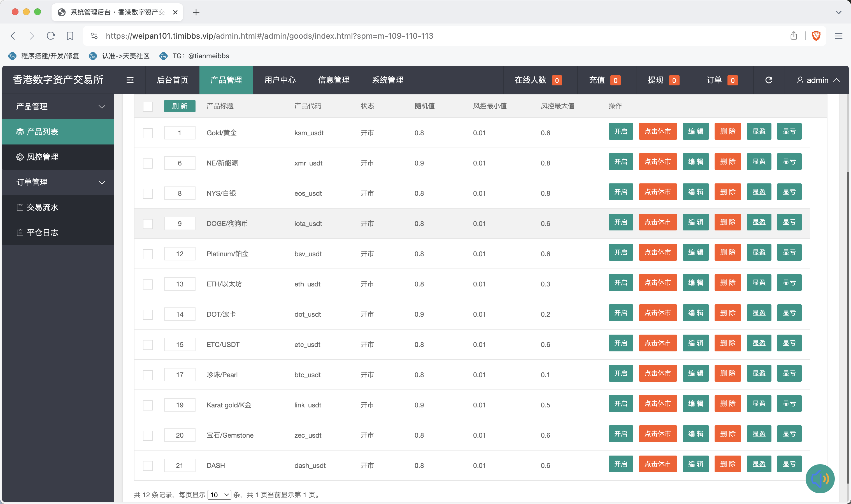
Task: Click the 提现 notification badge
Action: 674,80
